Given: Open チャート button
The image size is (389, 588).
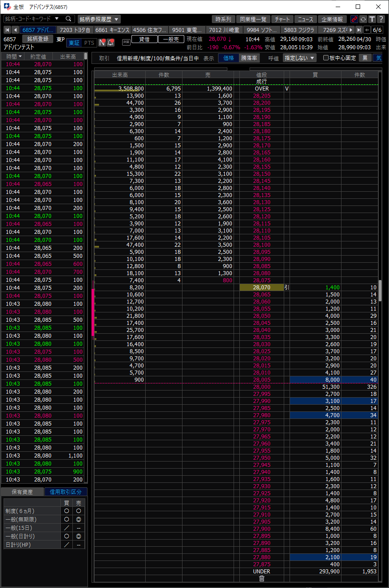Looking at the screenshot, I should point(282,19).
